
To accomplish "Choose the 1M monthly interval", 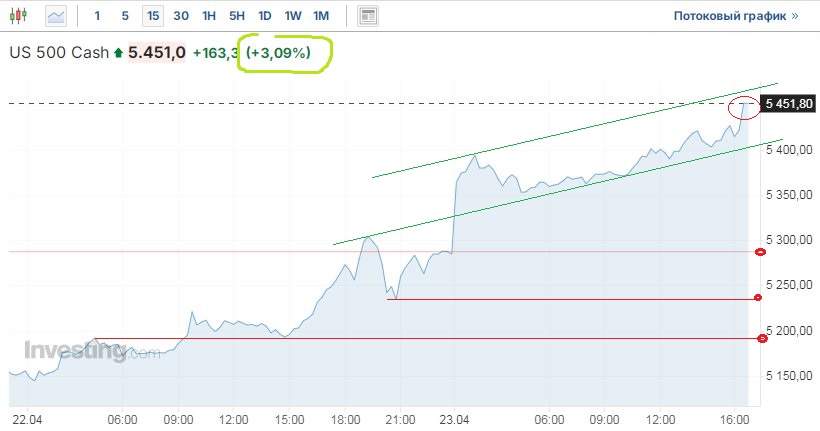I will click(320, 16).
